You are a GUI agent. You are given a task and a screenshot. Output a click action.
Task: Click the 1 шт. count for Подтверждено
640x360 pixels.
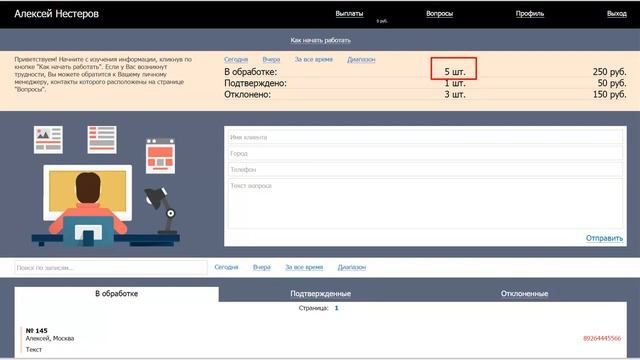[x=455, y=83]
